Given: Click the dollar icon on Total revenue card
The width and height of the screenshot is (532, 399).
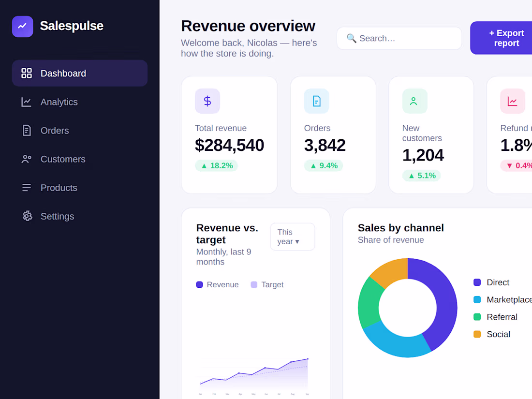Looking at the screenshot, I should [207, 101].
